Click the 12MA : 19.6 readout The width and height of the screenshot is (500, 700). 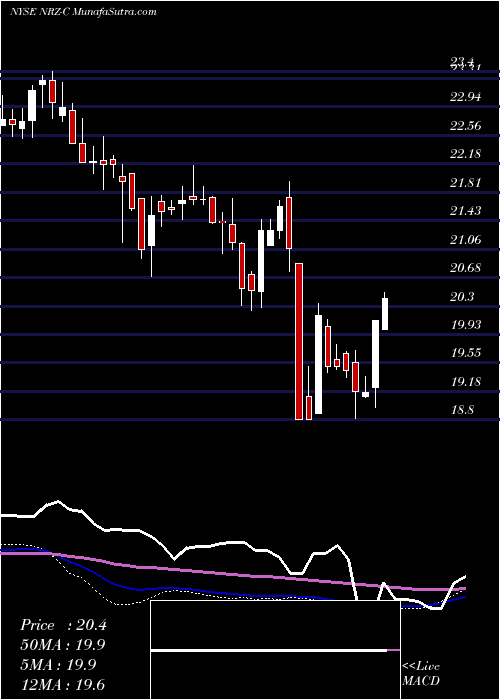point(63,684)
